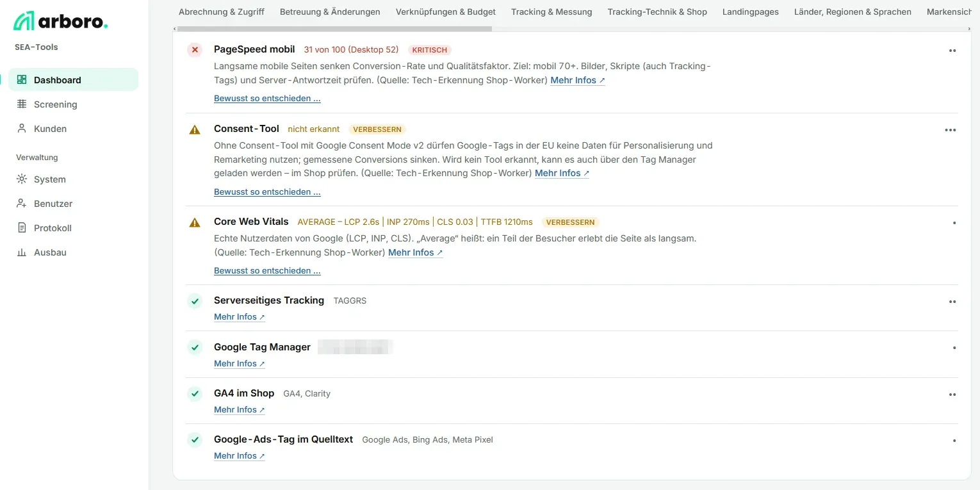The width and height of the screenshot is (980, 490).
Task: Click the Kunden person icon
Action: [x=22, y=128]
